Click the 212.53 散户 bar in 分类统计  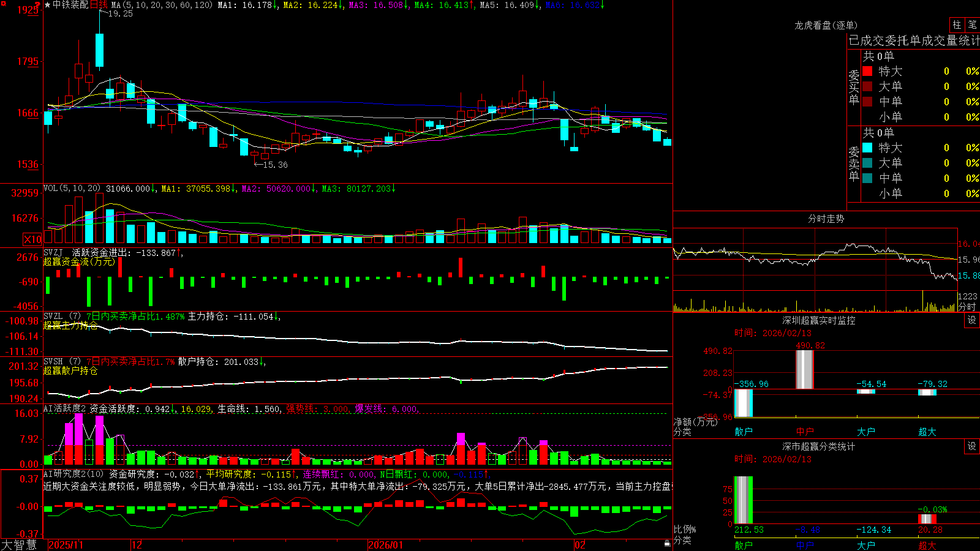[744, 500]
